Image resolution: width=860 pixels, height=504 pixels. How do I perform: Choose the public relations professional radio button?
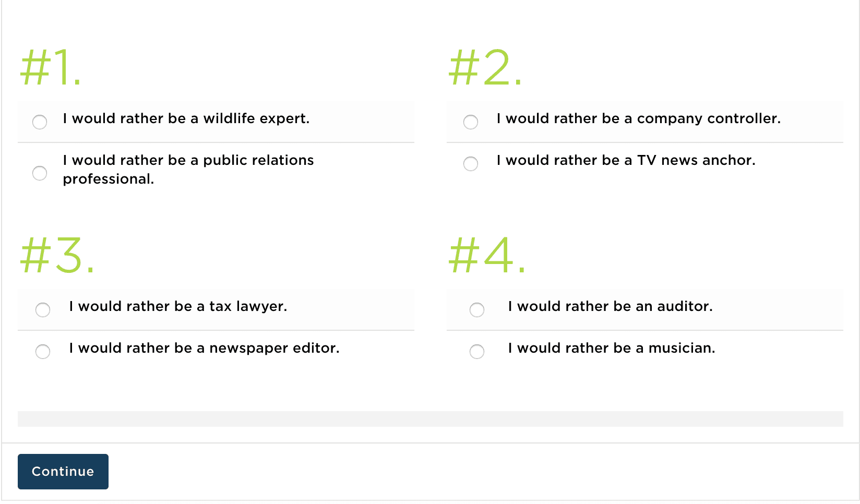click(x=40, y=173)
